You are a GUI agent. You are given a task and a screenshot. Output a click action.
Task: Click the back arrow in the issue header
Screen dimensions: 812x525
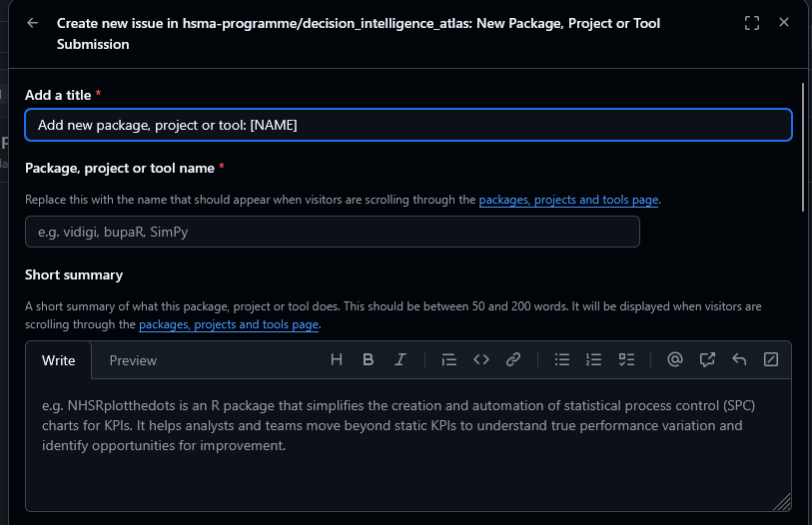point(33,23)
